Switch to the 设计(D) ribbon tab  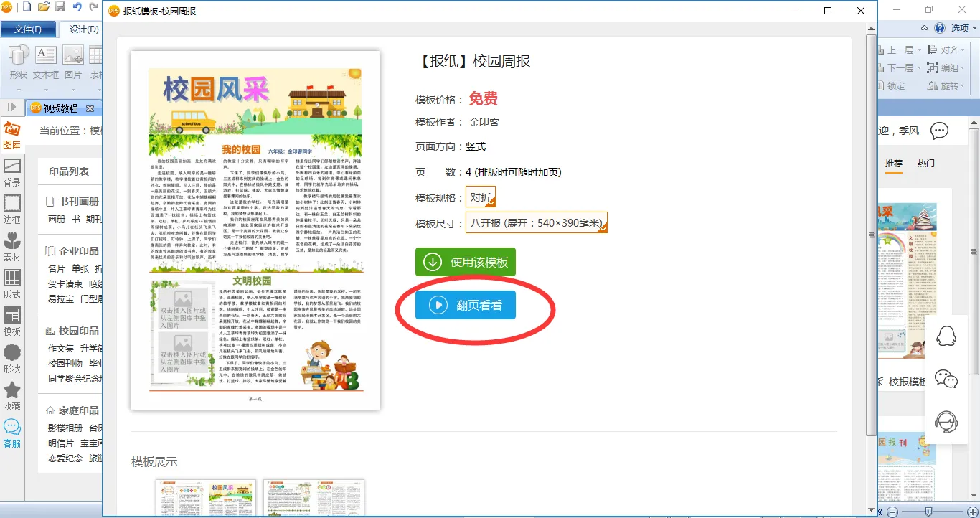click(83, 29)
